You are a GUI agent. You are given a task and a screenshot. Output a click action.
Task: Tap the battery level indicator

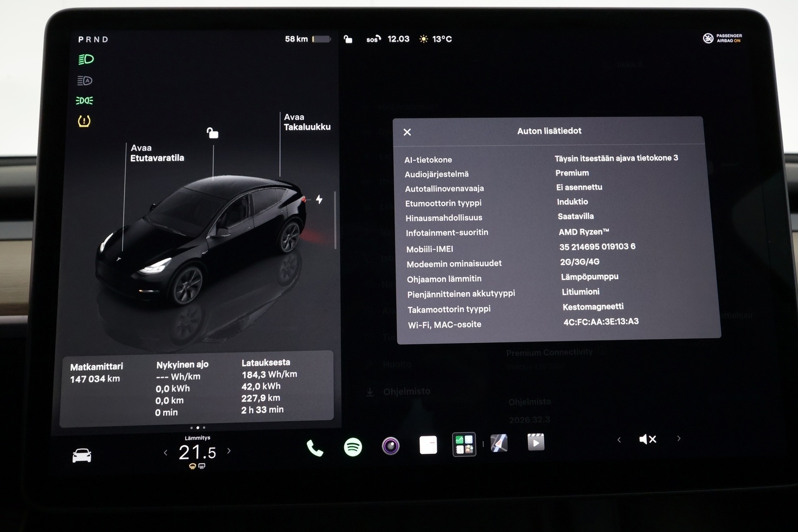coord(322,39)
